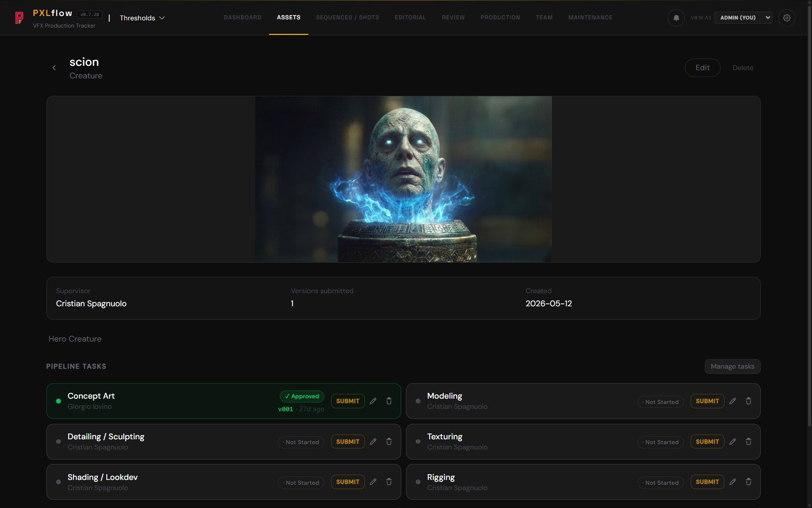Open the Team tab

(544, 17)
